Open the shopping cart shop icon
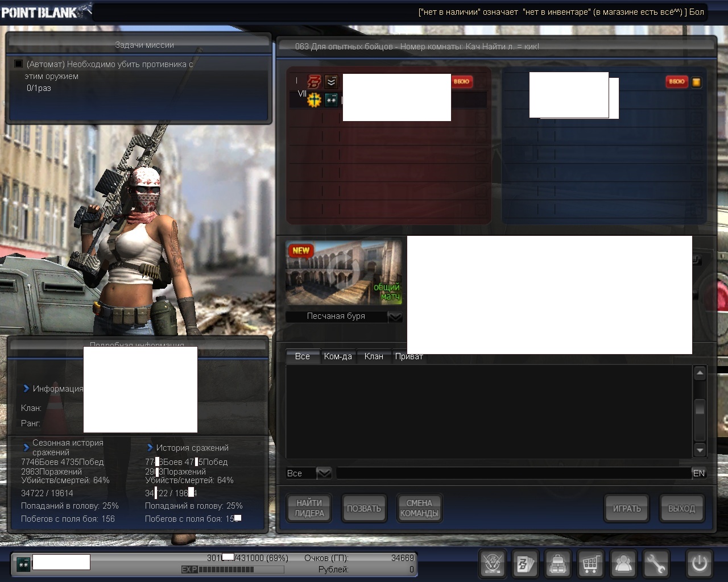This screenshot has width=728, height=582. 590,564
